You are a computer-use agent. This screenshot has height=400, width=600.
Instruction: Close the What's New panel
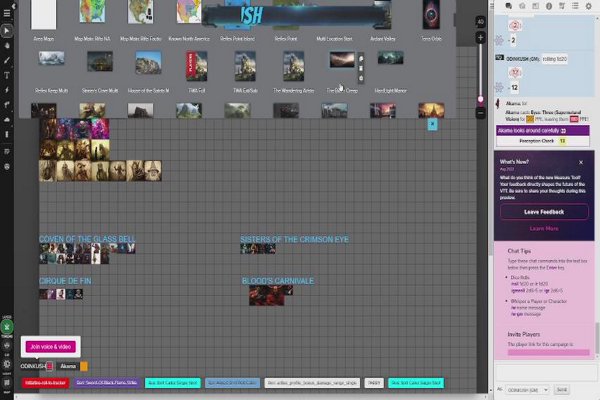581,162
